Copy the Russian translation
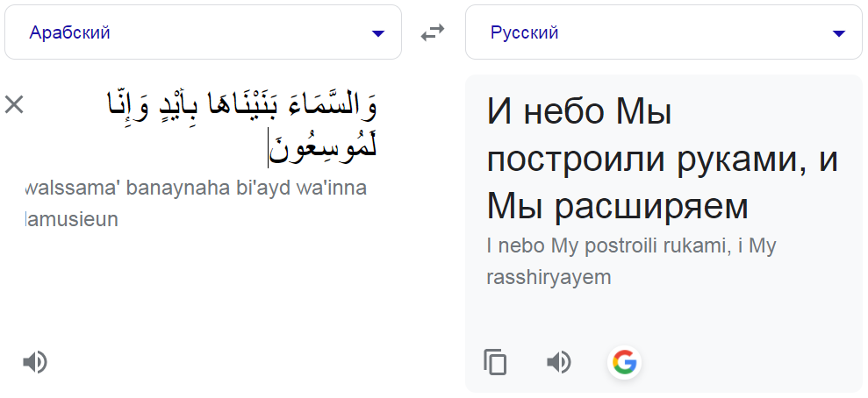Screen dimensions: 868x398 click(x=496, y=362)
